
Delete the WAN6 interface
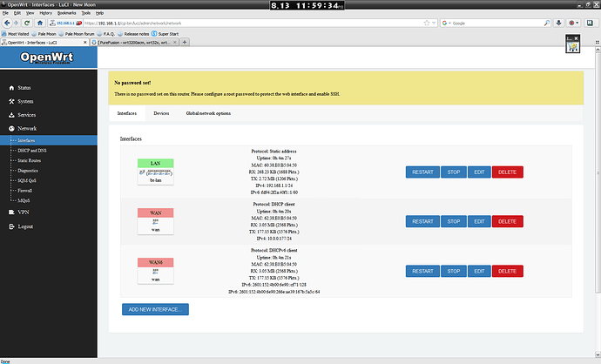tap(507, 272)
